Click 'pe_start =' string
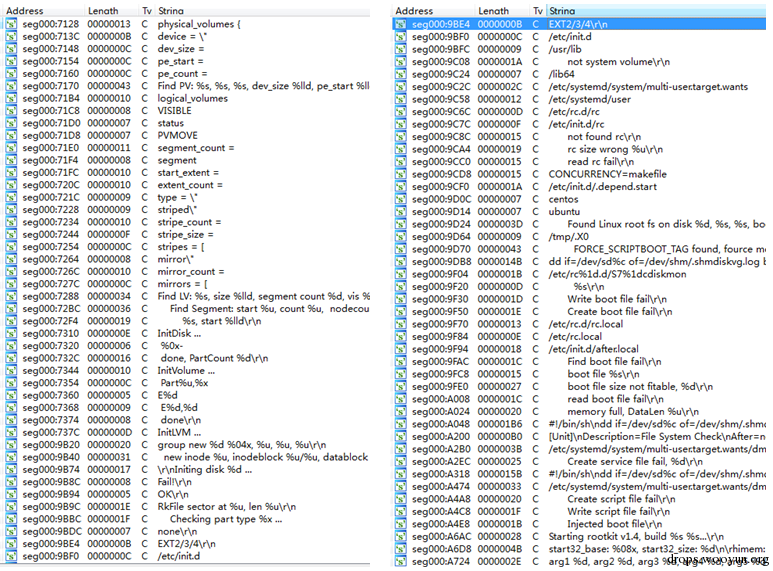This screenshot has height=571, width=773. (180, 61)
